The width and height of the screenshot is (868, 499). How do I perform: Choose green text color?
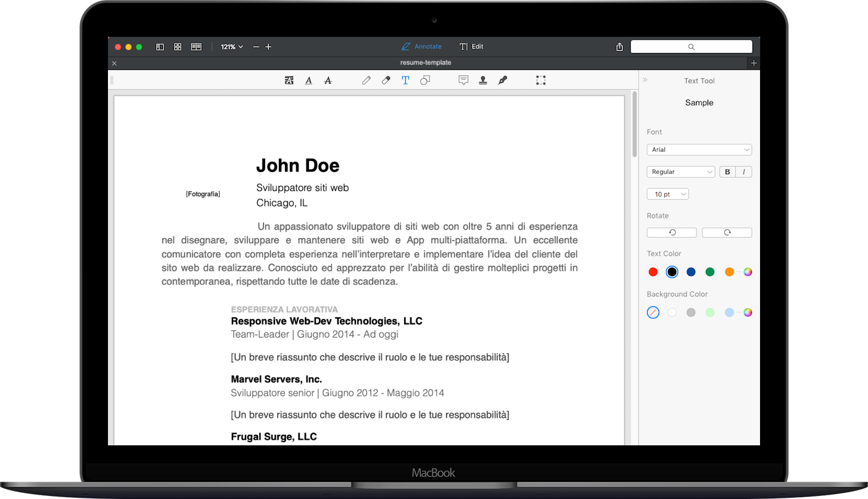point(710,272)
